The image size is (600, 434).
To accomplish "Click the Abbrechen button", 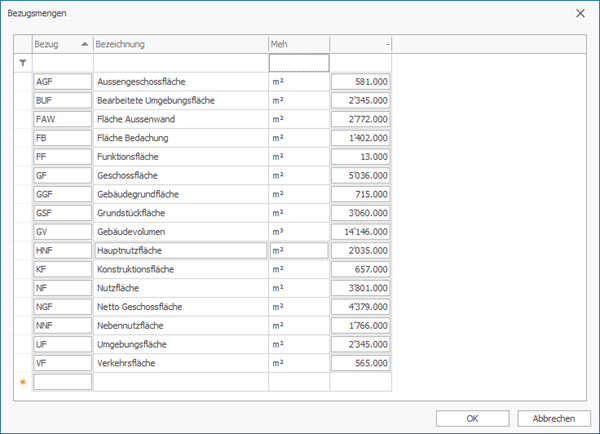I will click(553, 418).
